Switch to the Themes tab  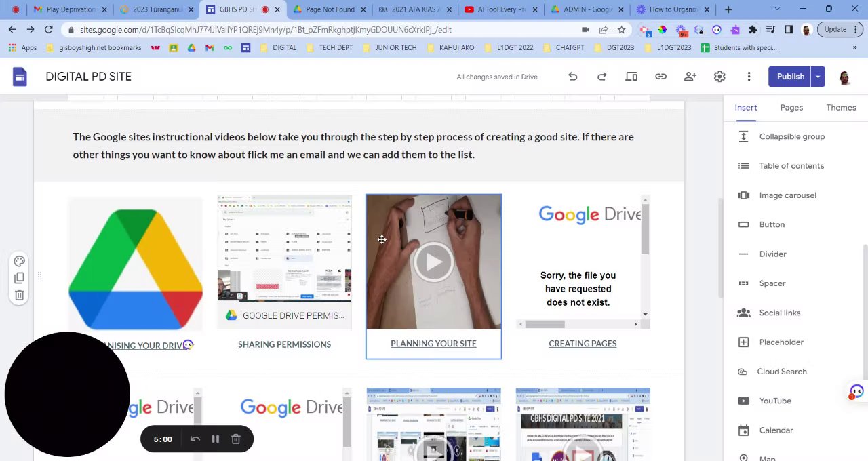click(841, 108)
